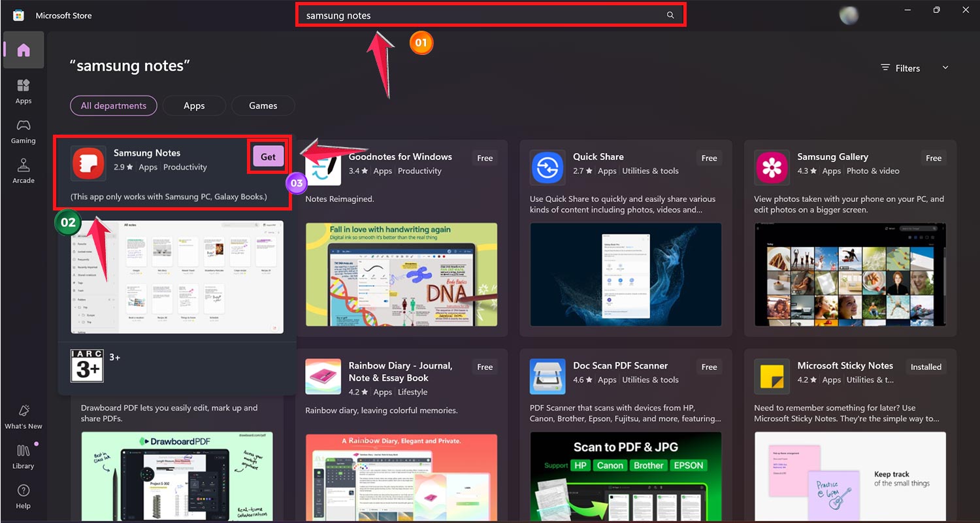Image resolution: width=980 pixels, height=523 pixels.
Task: Open the Home section in the sidebar
Action: pyautogui.click(x=23, y=50)
